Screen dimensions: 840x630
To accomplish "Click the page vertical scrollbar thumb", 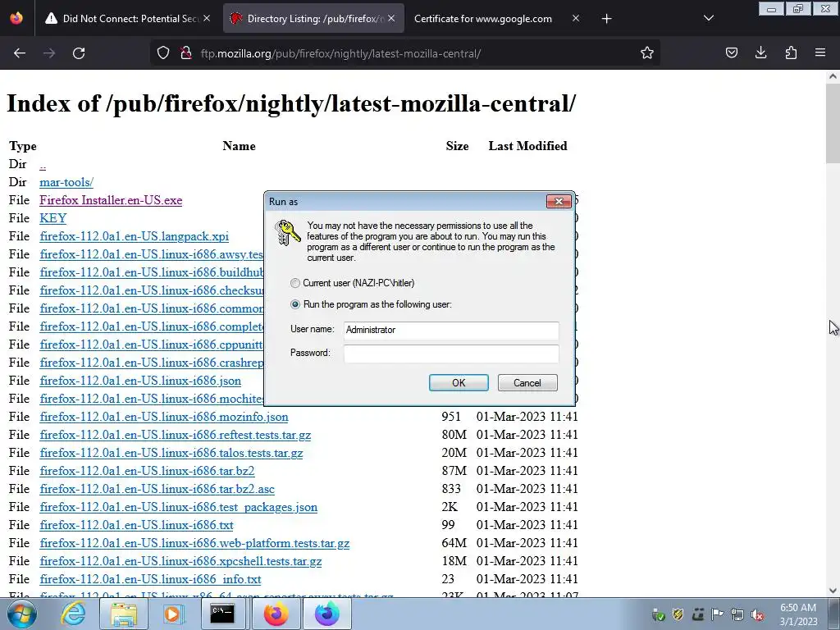I will tap(833, 123).
